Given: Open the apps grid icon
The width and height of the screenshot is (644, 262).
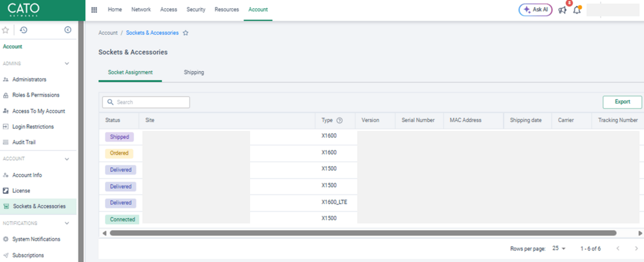Looking at the screenshot, I should 94,10.
